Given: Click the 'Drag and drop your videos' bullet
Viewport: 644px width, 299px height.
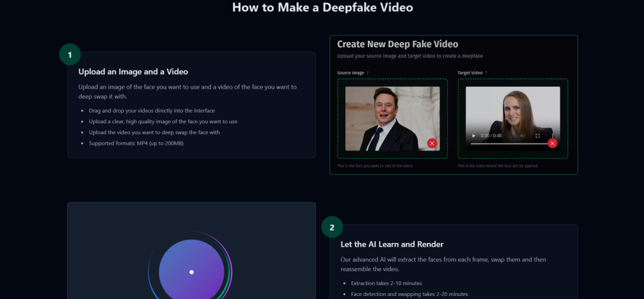Looking at the screenshot, I should tap(152, 111).
